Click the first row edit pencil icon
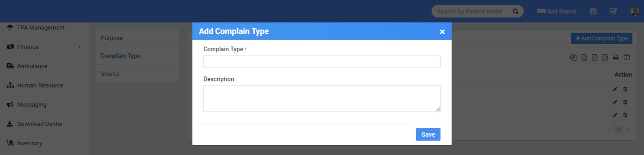This screenshot has width=644, height=155. [x=615, y=89]
